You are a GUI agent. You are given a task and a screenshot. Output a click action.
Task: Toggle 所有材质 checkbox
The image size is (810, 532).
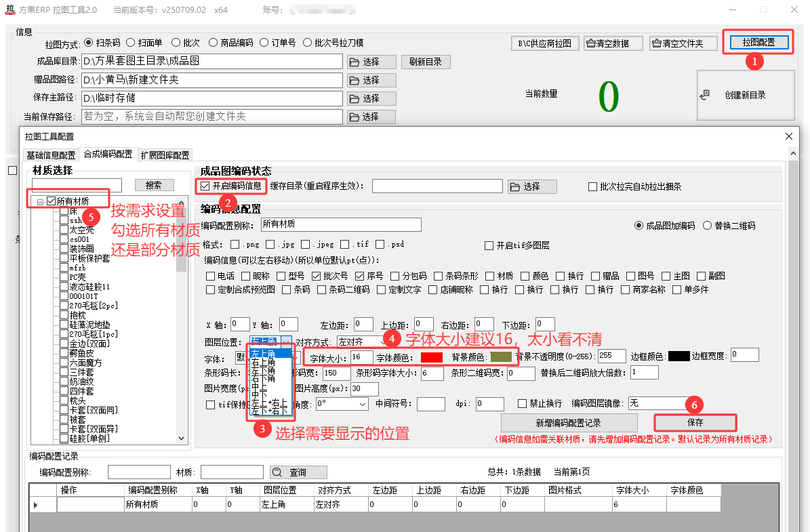(51, 201)
